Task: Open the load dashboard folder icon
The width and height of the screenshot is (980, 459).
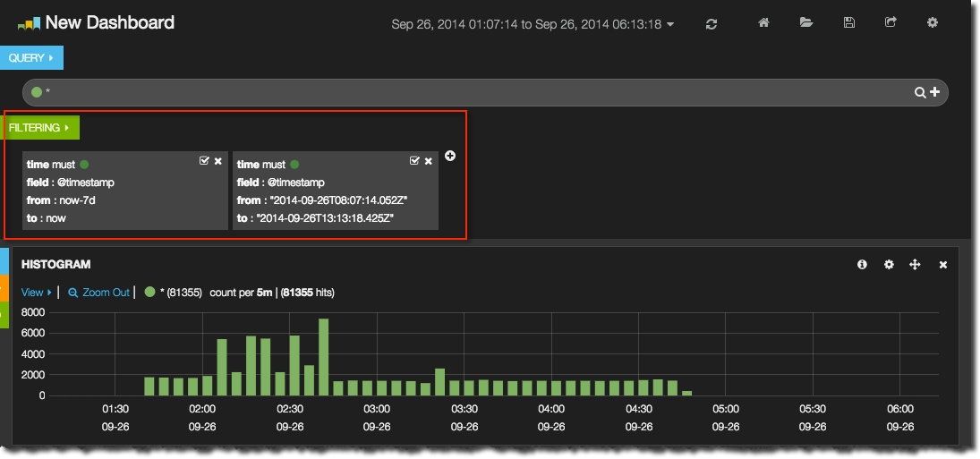Action: (806, 23)
